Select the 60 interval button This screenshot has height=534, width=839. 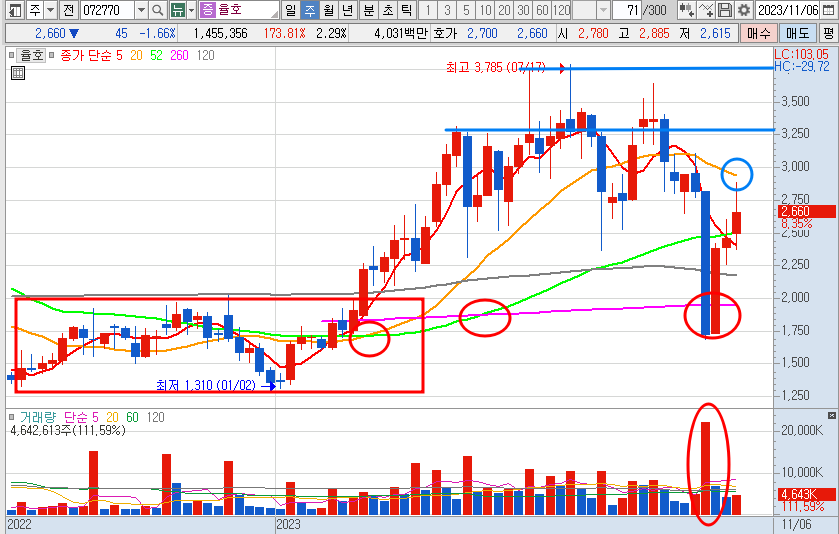(543, 10)
